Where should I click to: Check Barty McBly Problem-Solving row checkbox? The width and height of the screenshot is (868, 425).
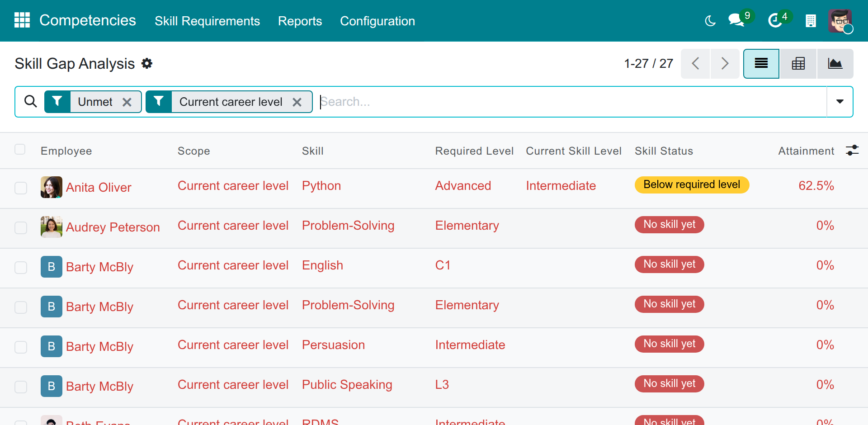[x=21, y=307]
